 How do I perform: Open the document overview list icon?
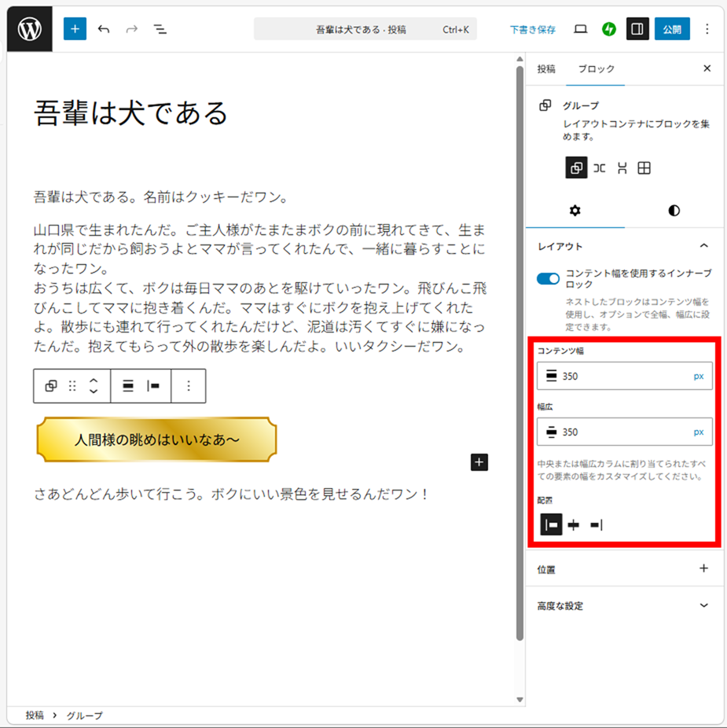(x=160, y=29)
